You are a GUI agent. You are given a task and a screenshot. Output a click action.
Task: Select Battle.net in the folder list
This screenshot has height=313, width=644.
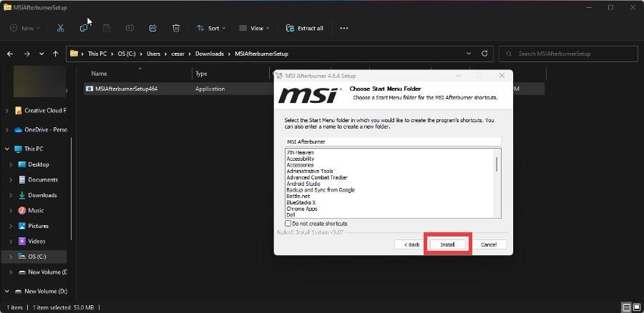tap(298, 197)
